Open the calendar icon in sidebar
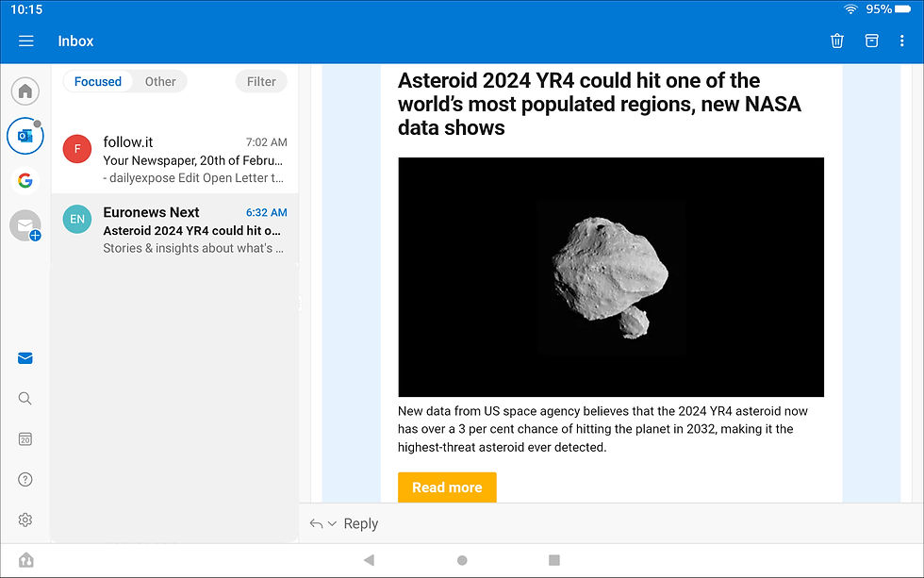The image size is (924, 578). click(25, 439)
